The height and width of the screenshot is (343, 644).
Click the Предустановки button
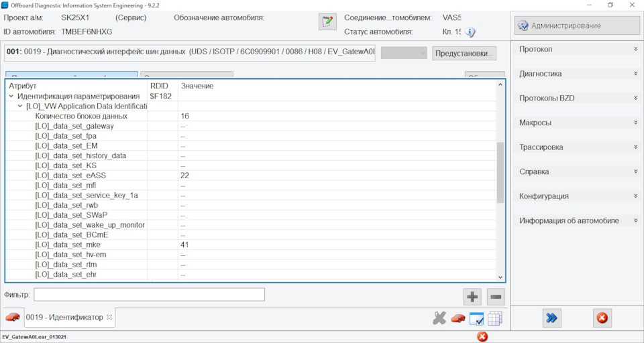click(x=464, y=54)
